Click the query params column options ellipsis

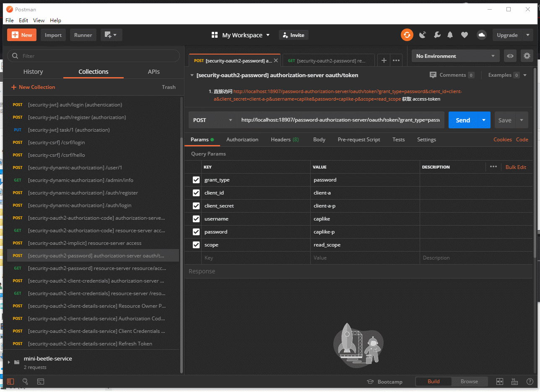[x=493, y=167]
